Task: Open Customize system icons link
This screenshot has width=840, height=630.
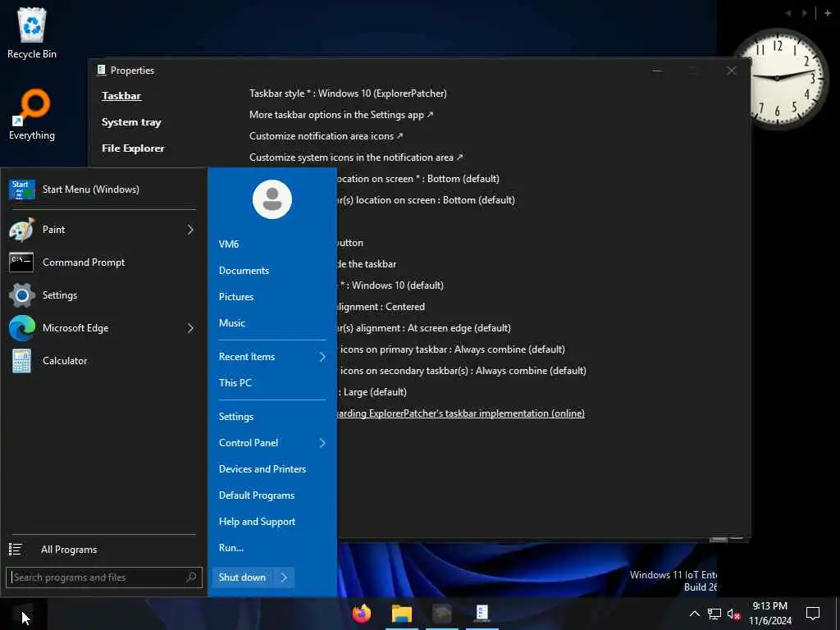Action: pos(356,157)
